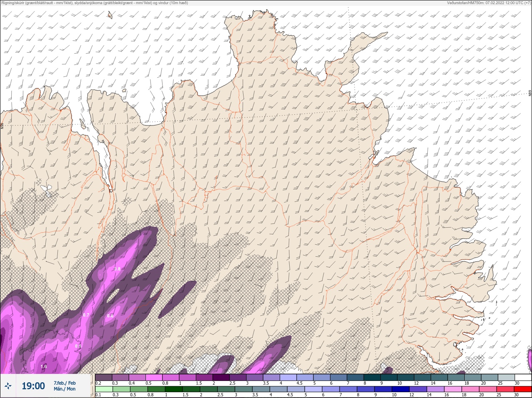The image size is (532, 398).
Task: Click the map title starting with 'Rigning/skúrir'
Action: coord(94,3)
